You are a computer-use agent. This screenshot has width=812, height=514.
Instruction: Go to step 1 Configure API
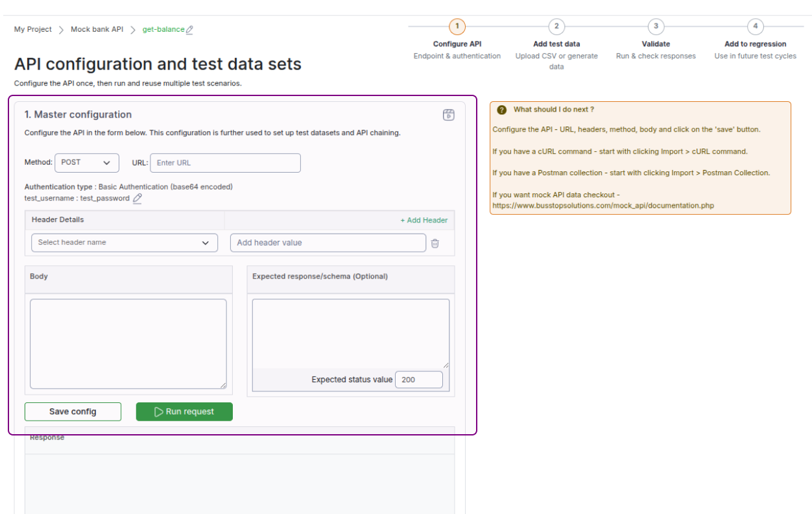tap(457, 27)
